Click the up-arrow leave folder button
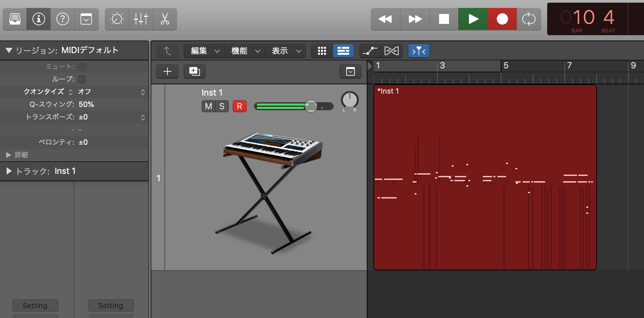Image resolution: width=644 pixels, height=318 pixels. [x=167, y=51]
